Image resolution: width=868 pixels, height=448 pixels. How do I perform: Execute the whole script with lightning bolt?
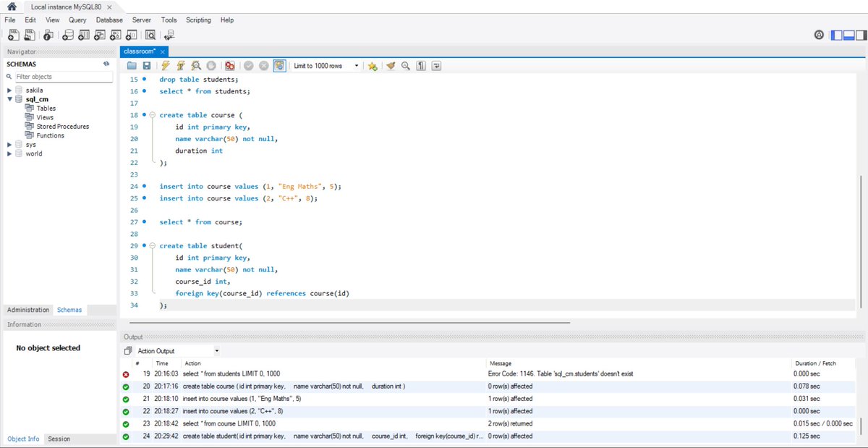pos(166,66)
